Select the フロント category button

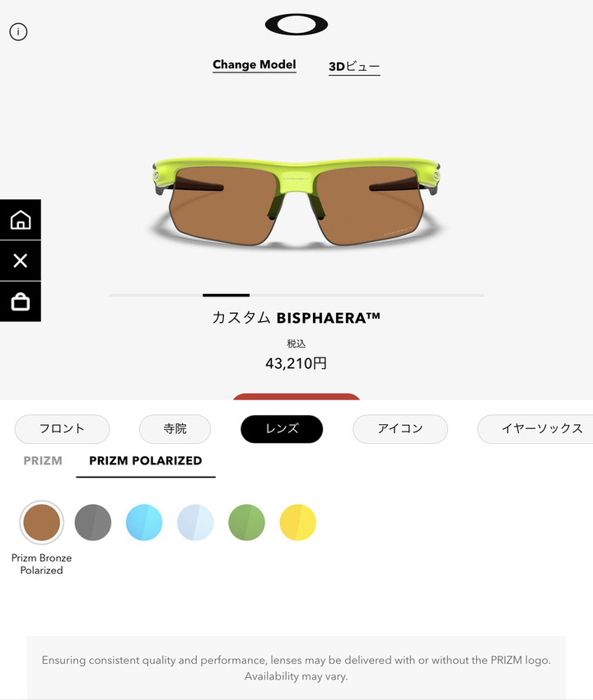pos(62,428)
